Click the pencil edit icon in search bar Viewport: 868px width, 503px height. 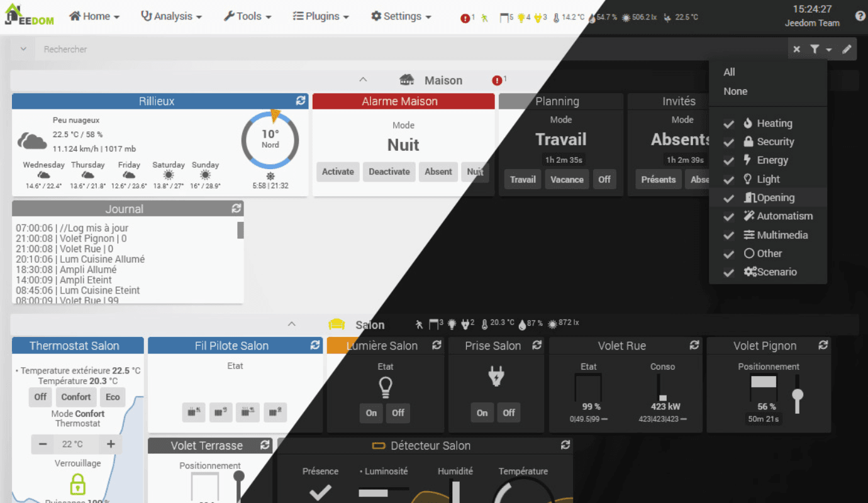click(847, 49)
